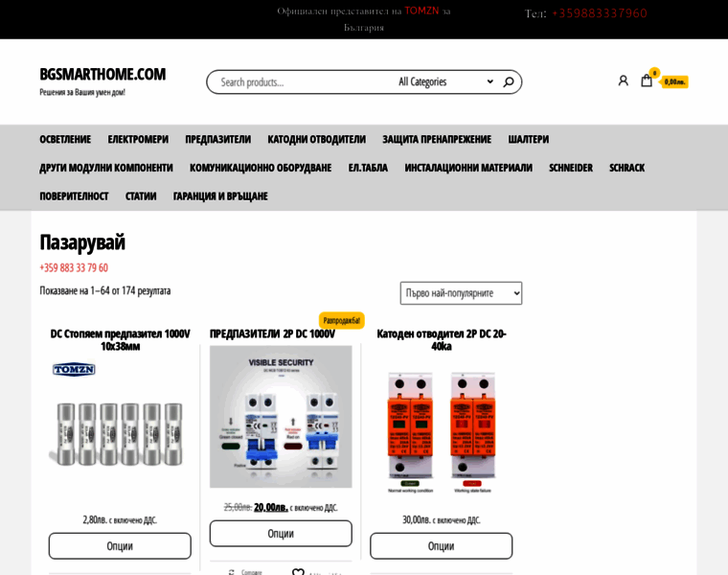Click the Разпродажба! sale badge
Image resolution: width=728 pixels, height=575 pixels.
coord(341,320)
